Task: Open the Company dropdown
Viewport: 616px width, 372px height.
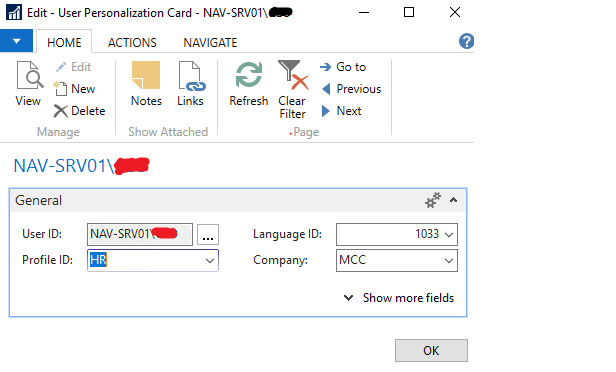Action: pyautogui.click(x=449, y=260)
